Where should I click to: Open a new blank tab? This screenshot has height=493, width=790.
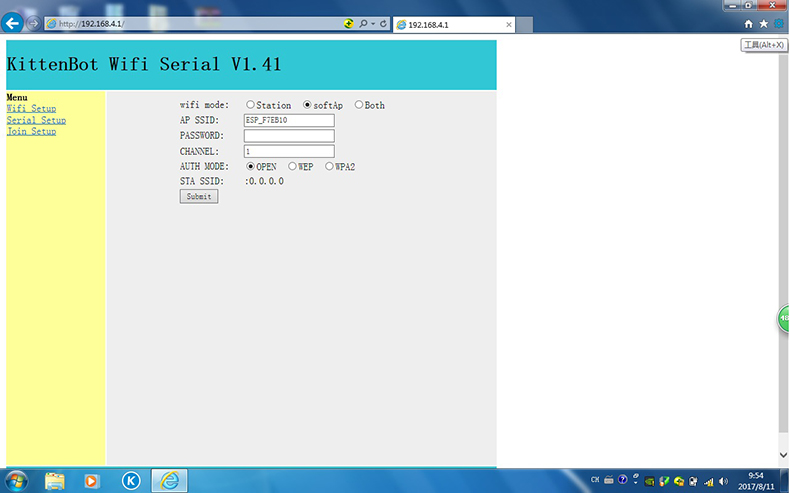coord(524,25)
